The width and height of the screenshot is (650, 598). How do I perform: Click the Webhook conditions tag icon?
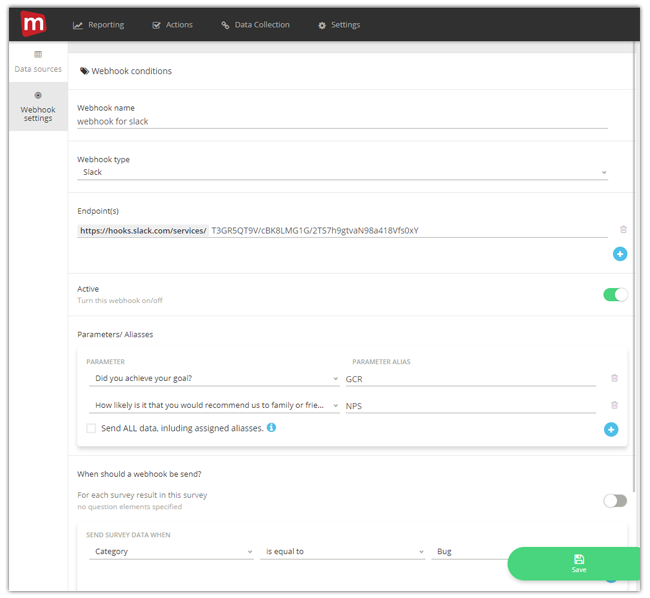tap(84, 71)
